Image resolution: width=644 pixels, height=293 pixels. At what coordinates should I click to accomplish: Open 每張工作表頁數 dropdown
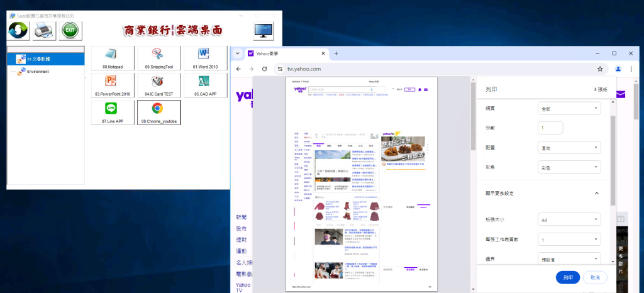pos(569,240)
